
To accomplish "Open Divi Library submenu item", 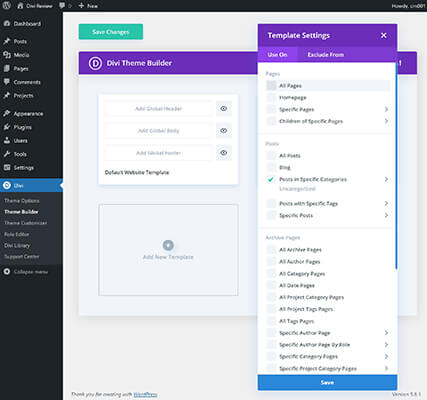I will (17, 245).
